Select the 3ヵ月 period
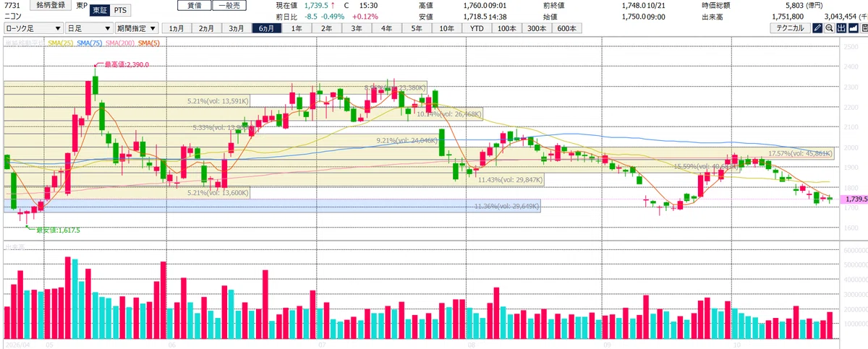The height and width of the screenshot is (349, 868). click(236, 29)
